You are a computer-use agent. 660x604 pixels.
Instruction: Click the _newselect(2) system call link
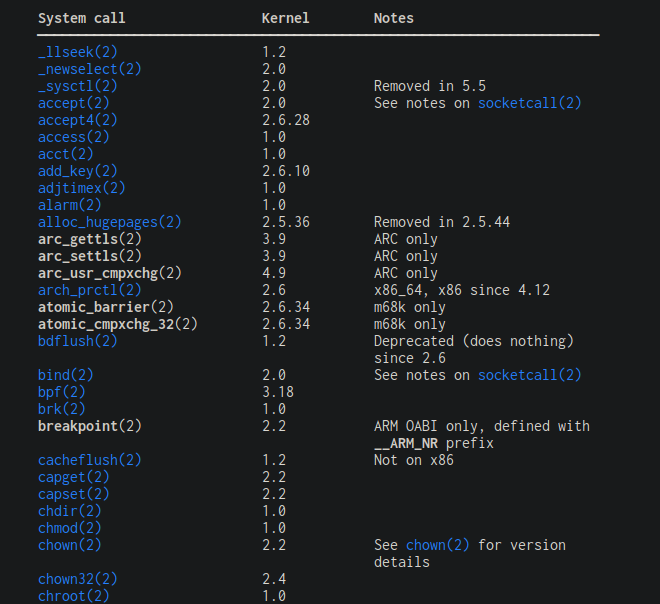coord(90,69)
